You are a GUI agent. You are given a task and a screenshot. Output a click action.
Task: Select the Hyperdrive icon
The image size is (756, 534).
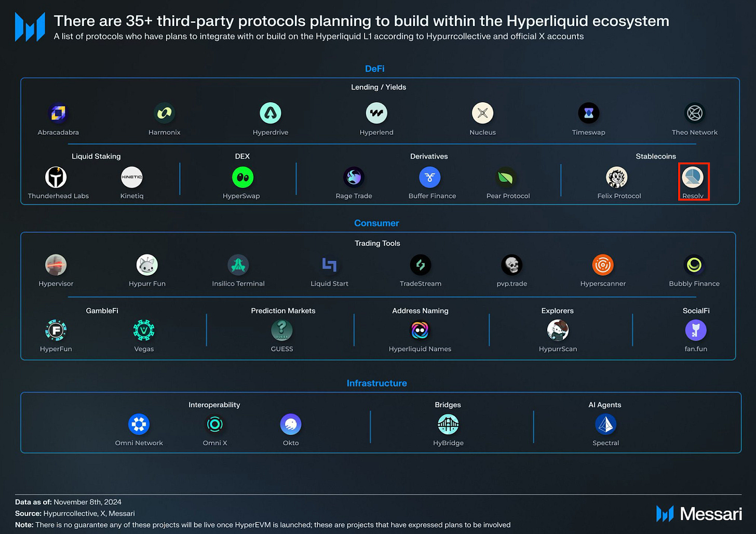271,113
